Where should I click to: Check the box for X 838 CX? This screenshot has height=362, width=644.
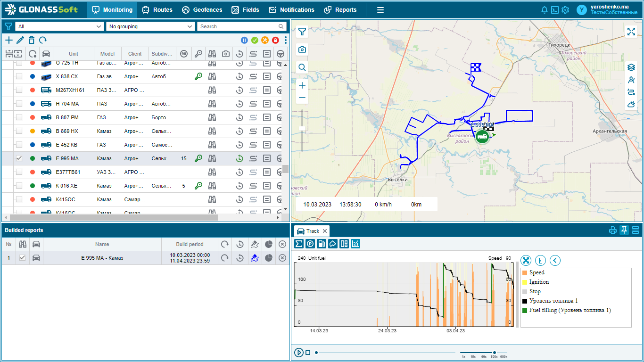click(19, 76)
